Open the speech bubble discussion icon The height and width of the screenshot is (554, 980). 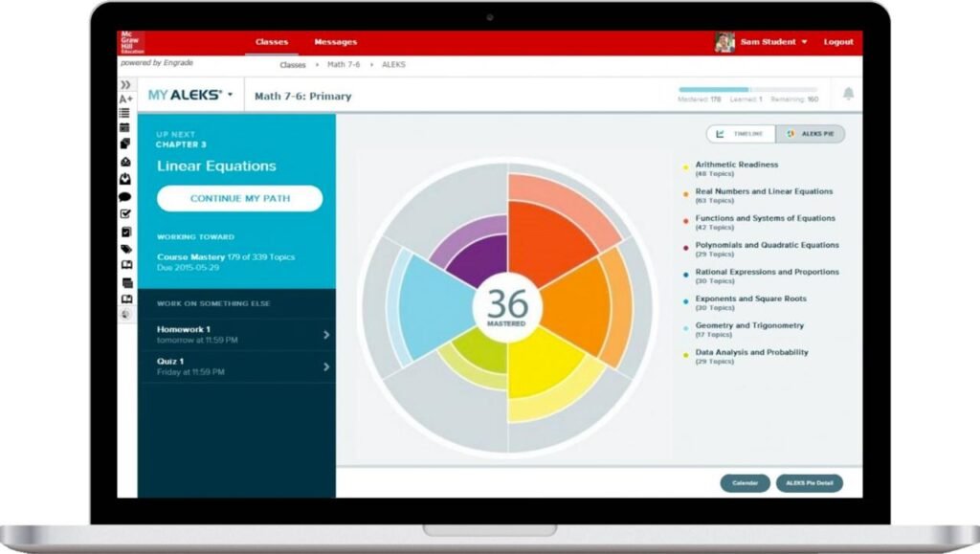point(125,197)
